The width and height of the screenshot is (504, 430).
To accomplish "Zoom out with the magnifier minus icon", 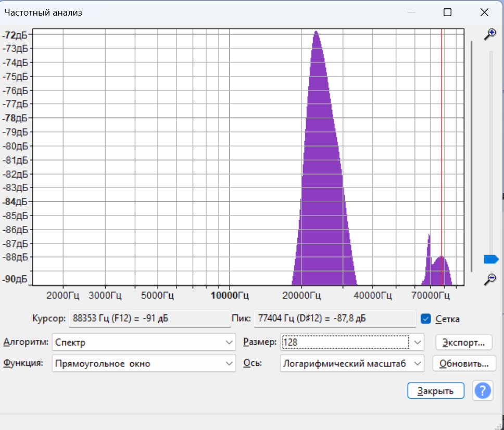I will (490, 279).
